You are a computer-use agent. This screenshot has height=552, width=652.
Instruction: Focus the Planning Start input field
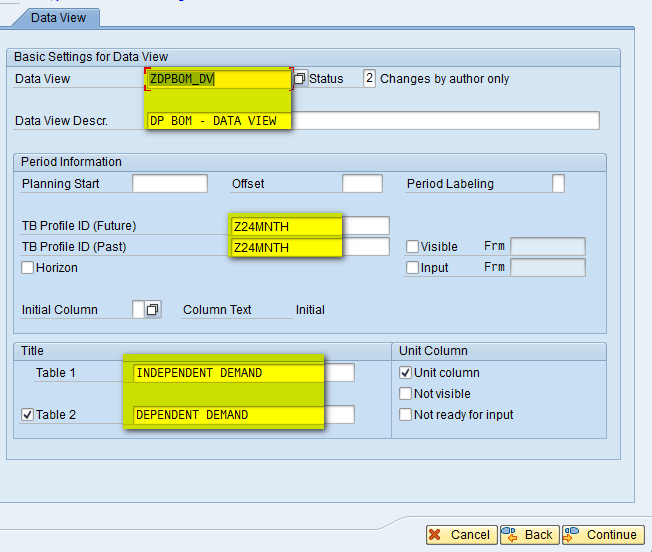[170, 183]
